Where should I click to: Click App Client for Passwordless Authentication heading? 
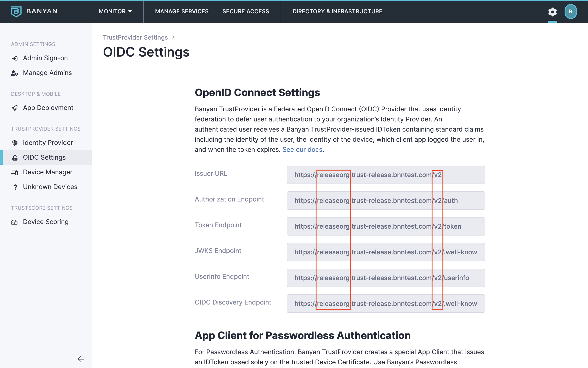pos(303,335)
